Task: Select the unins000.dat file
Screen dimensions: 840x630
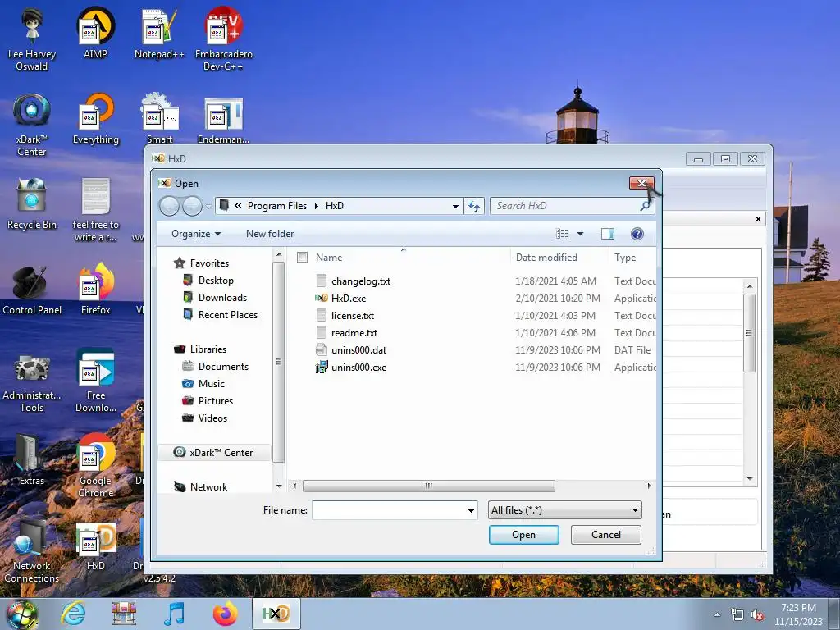Action: [x=358, y=349]
